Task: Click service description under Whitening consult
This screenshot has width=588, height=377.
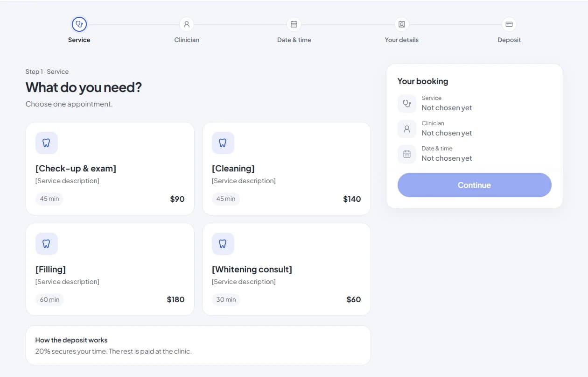Action: pos(244,282)
